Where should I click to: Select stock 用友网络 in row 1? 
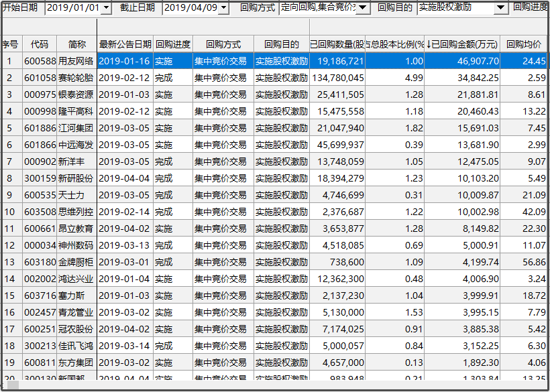pos(77,61)
